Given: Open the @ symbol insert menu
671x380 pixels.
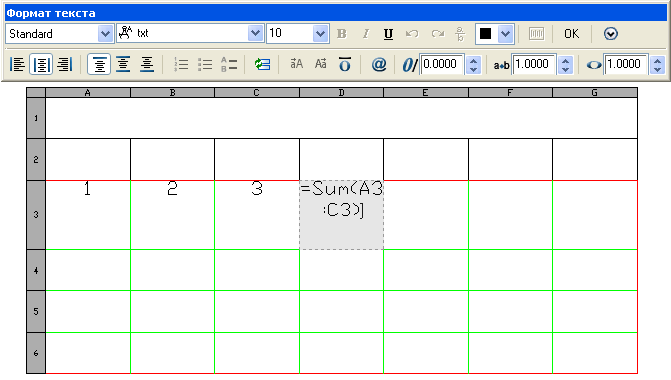Looking at the screenshot, I should (379, 65).
